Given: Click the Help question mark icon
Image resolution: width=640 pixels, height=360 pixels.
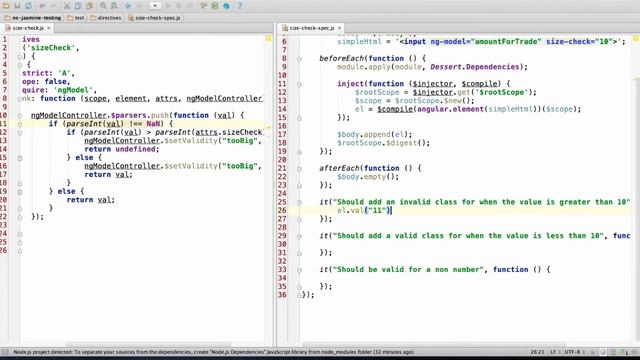Looking at the screenshot, I should point(240,6).
